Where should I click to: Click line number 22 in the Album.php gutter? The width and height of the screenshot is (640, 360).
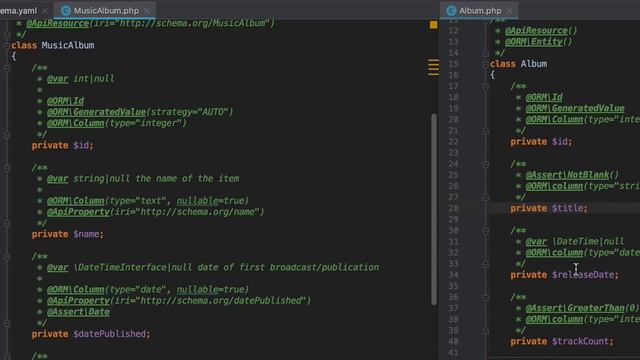pyautogui.click(x=453, y=142)
